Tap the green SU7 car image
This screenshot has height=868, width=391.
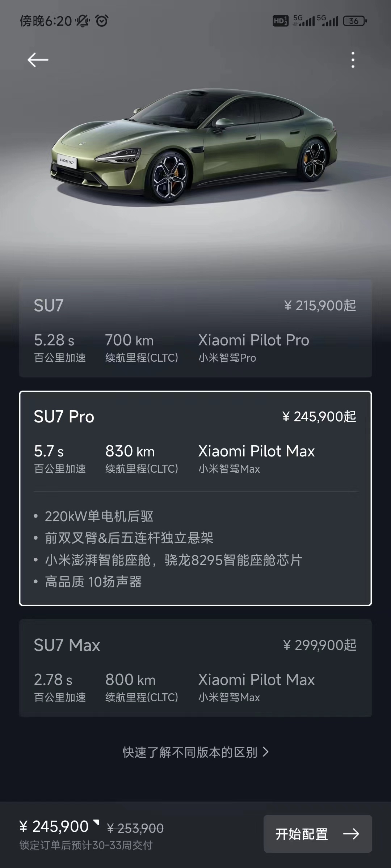194,145
